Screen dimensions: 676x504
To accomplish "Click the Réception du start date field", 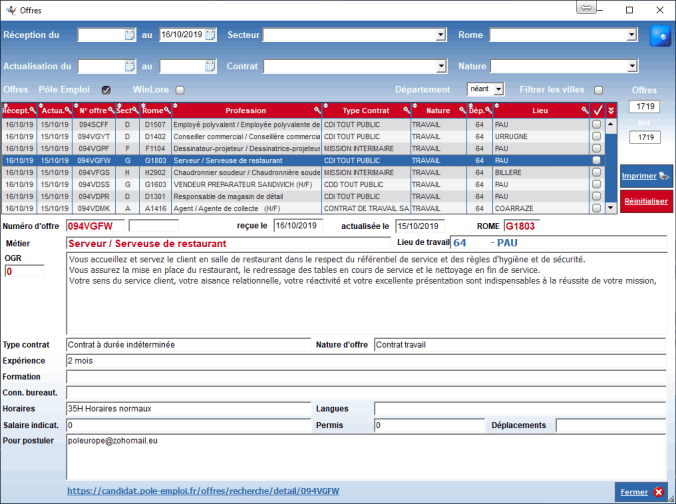I will (x=101, y=35).
